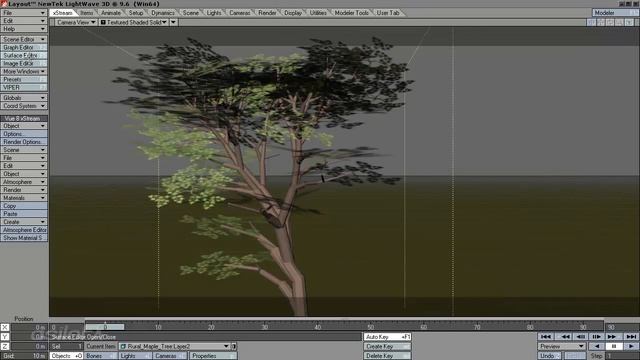Open Vue xStream Render Options
The image size is (640, 360).
coord(24,142)
